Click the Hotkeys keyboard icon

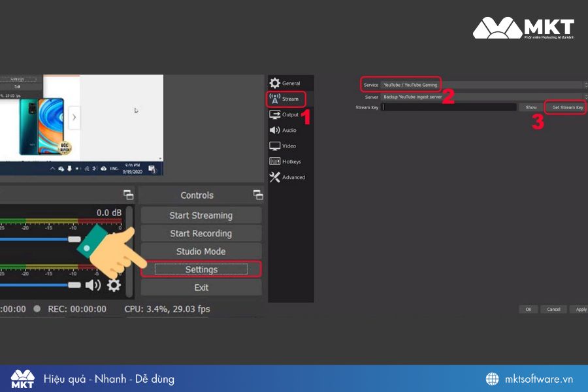point(274,161)
